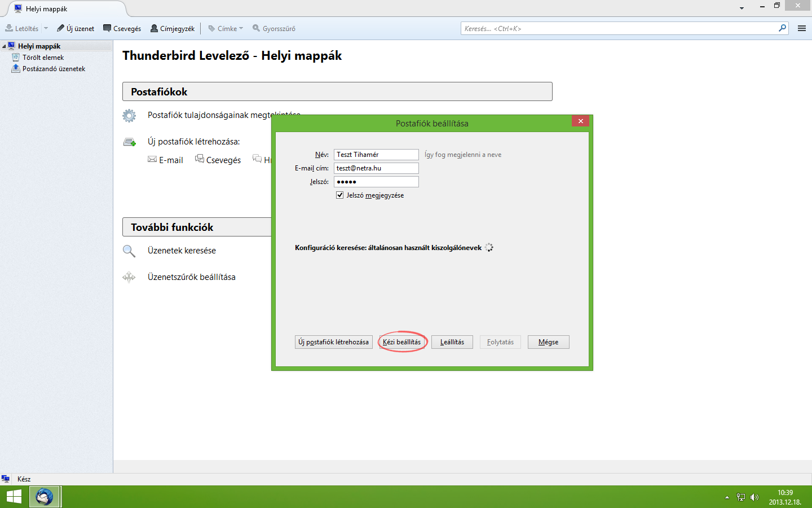
Task: Click the Gyorsszűrő quick filter button
Action: (x=274, y=28)
